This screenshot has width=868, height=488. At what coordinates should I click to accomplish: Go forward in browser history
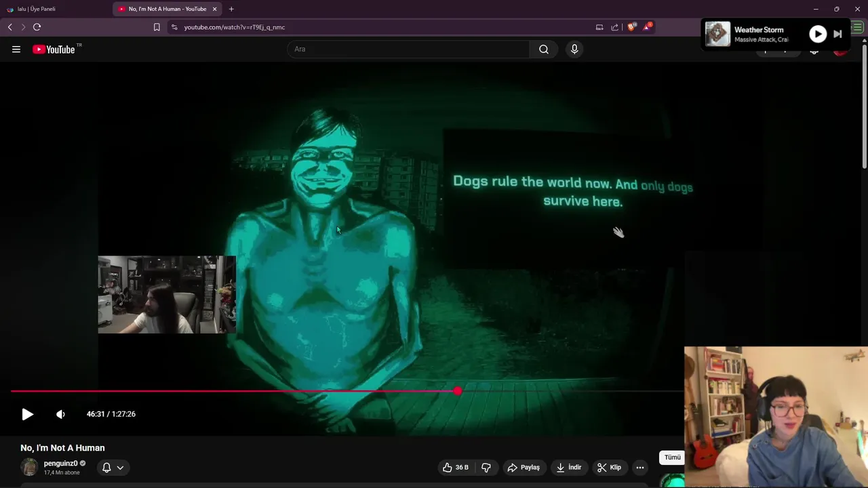23,27
